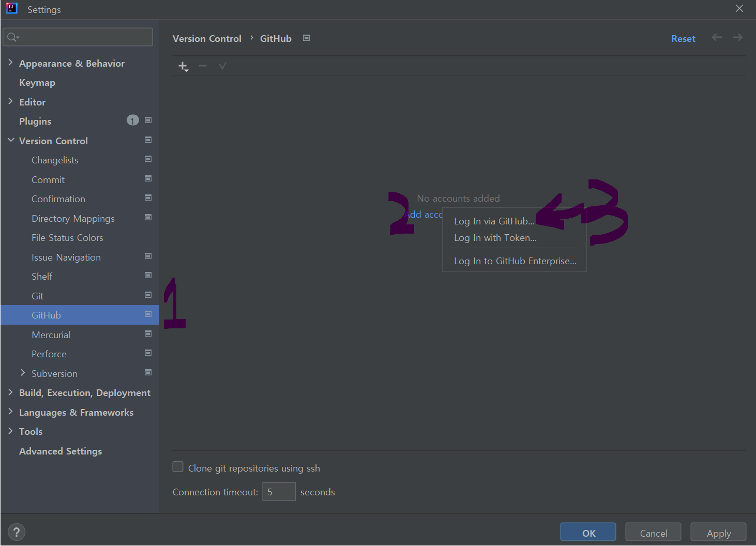This screenshot has height=546, width=756.
Task: Open the Plugins settings page
Action: 35,122
